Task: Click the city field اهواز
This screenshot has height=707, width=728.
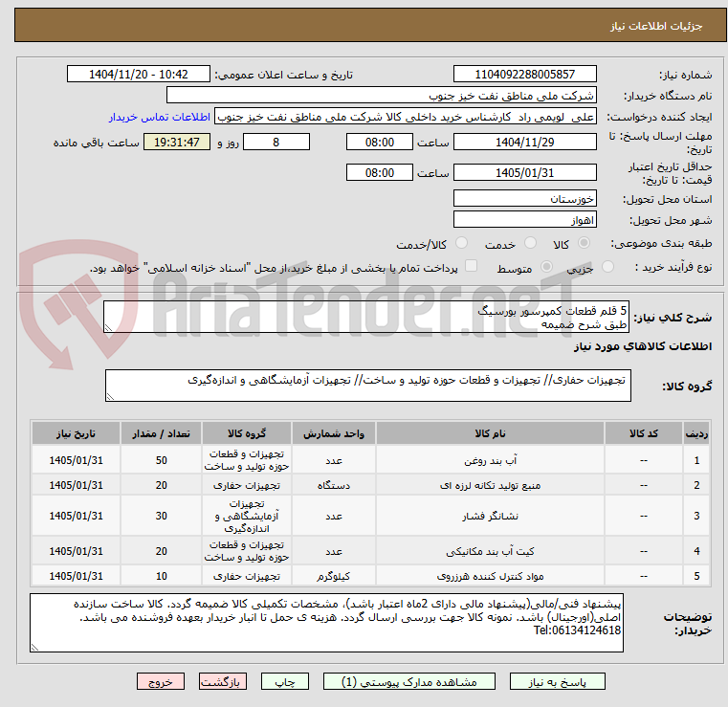Action: coord(524,220)
